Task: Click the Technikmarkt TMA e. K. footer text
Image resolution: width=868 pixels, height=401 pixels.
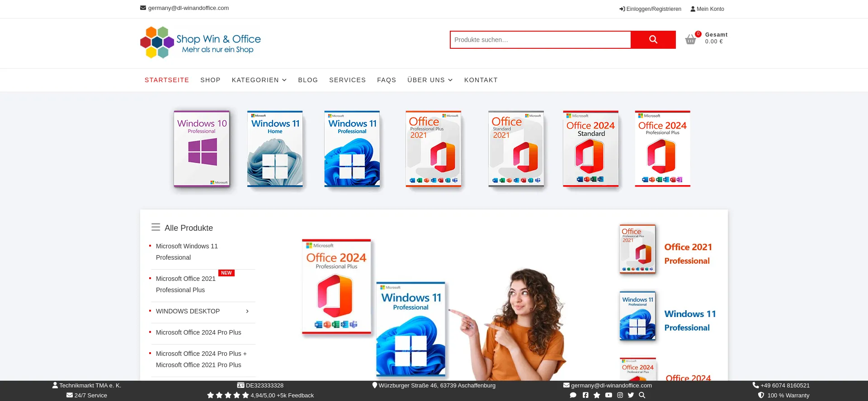Action: click(x=90, y=385)
